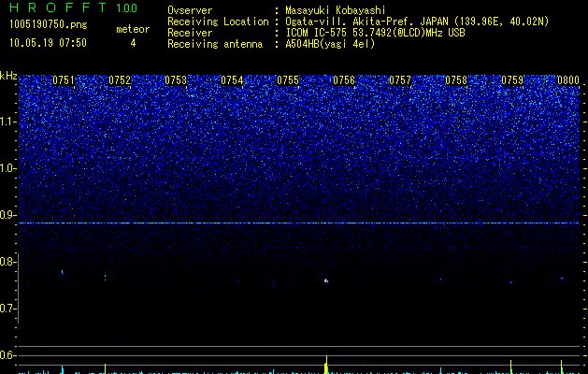Click the date stamp 10.05.19 07:50
The width and height of the screenshot is (588, 374).
click(x=48, y=43)
